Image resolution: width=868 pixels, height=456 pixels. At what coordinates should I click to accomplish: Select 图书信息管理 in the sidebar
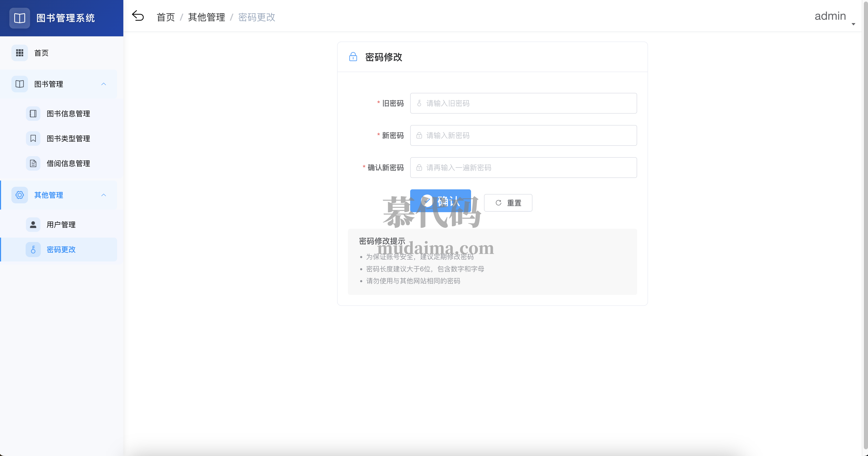tap(68, 114)
